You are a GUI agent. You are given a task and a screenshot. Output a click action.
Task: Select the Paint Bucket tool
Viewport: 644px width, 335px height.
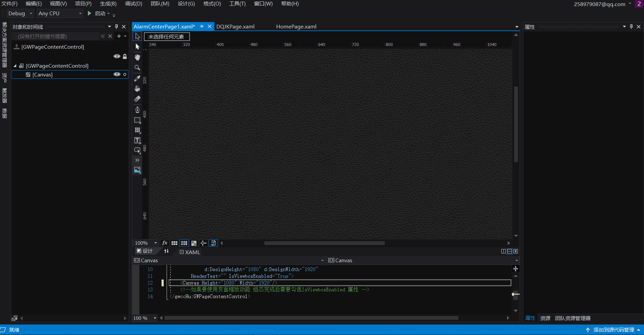pos(137,89)
